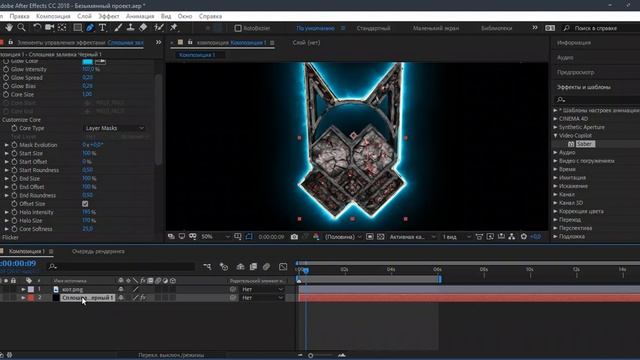Toggle stopwatch for Glow Intensity
The height and width of the screenshot is (360, 640).
tap(6, 69)
